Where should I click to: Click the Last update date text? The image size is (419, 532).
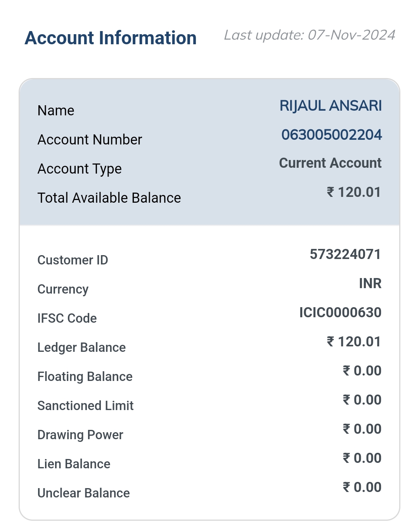pyautogui.click(x=310, y=35)
